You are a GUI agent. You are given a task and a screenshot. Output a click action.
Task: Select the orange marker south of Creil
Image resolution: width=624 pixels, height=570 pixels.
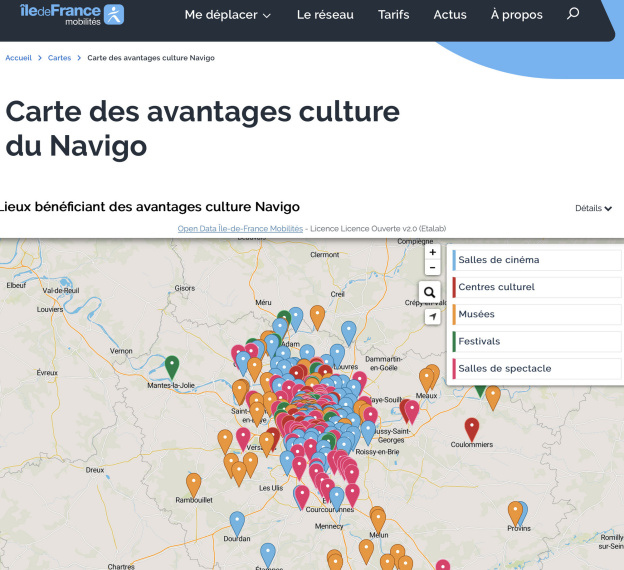tap(317, 317)
